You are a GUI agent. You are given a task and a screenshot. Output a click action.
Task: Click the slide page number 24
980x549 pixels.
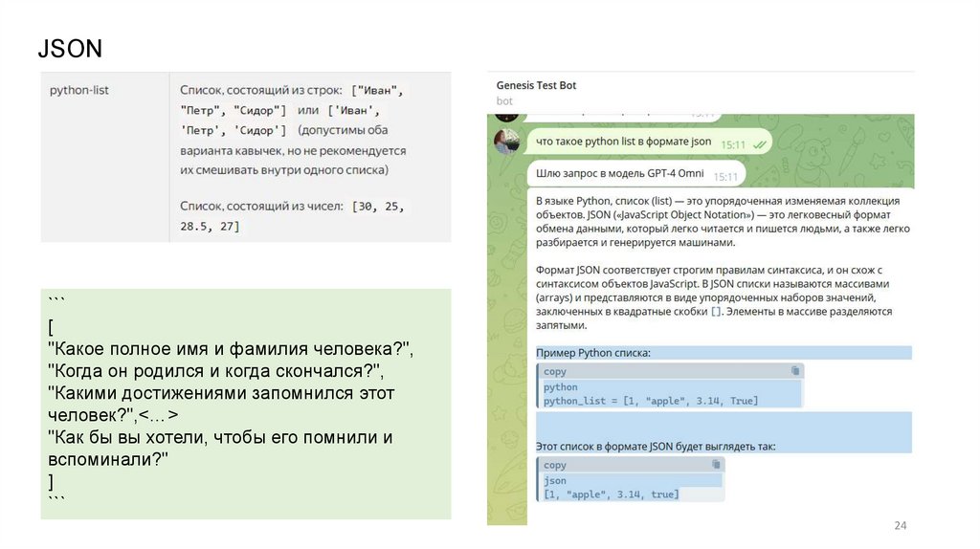pos(899,525)
